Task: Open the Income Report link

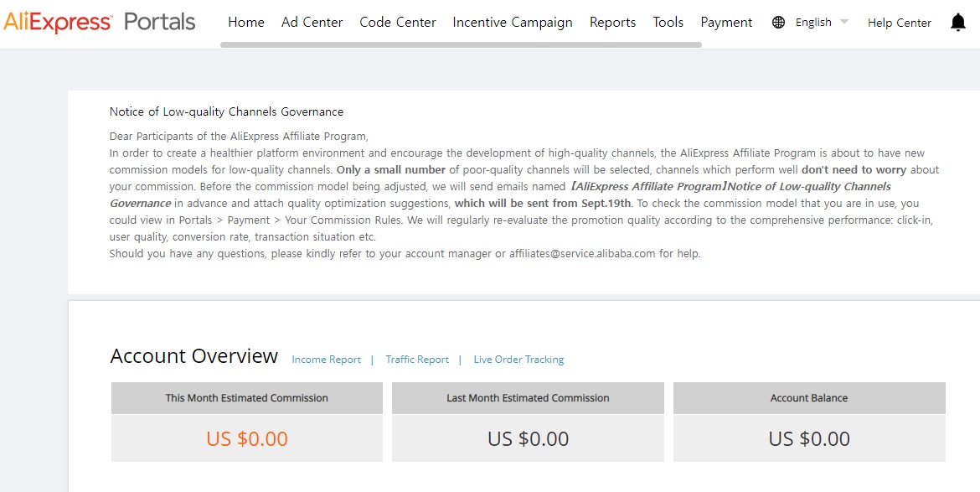Action: coord(327,360)
